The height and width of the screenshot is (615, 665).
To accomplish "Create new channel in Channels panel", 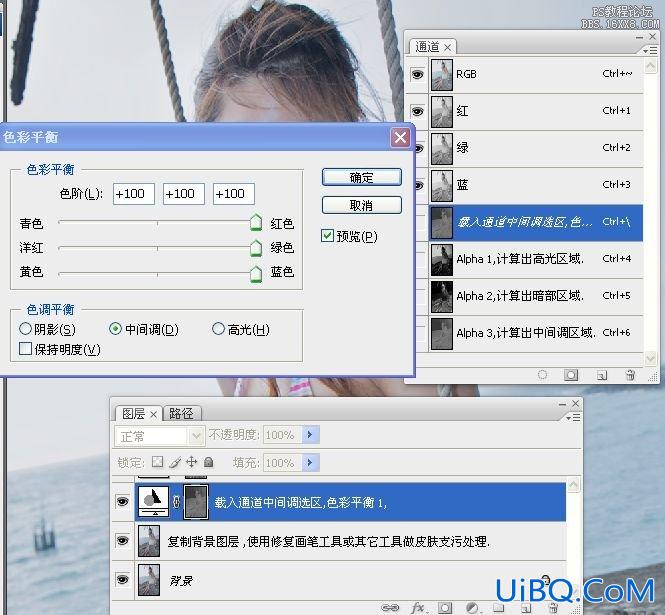I will tap(601, 375).
